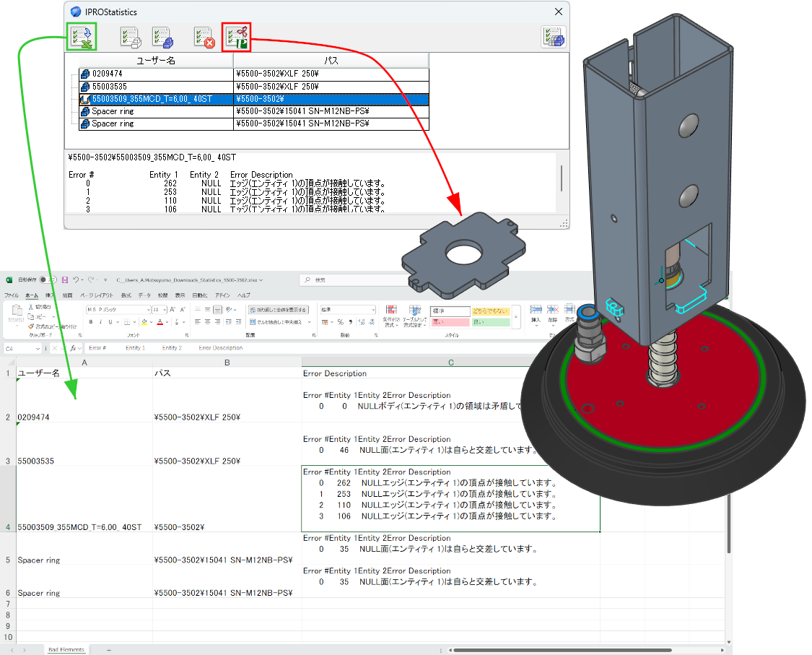Apply the green 'good' cell style

click(491, 322)
